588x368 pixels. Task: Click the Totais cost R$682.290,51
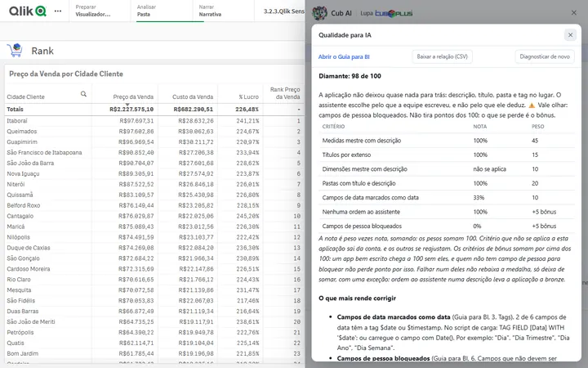click(193, 110)
